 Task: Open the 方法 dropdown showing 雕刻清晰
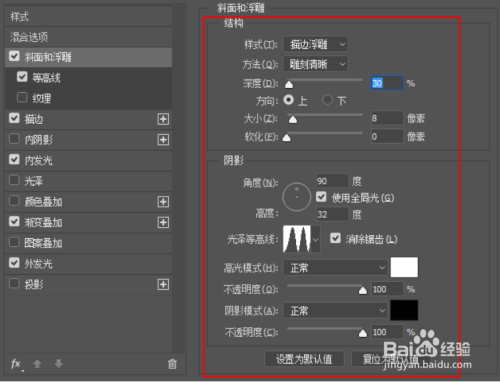pyautogui.click(x=315, y=64)
